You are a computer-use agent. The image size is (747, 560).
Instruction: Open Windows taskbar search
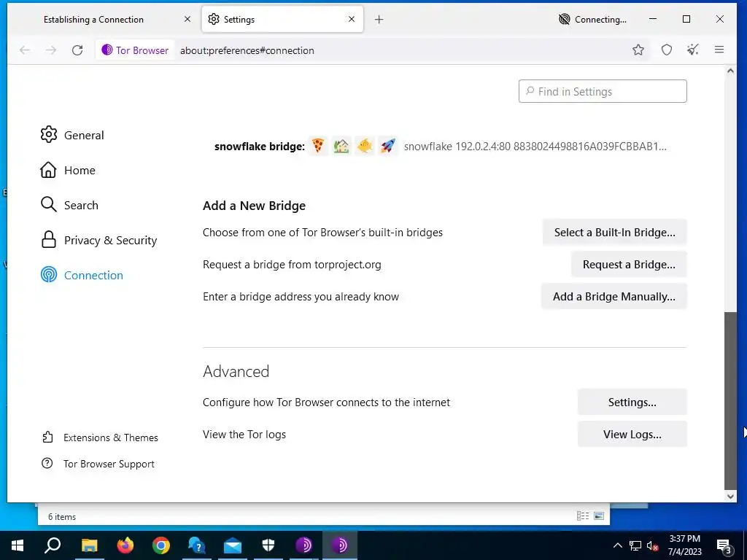click(53, 545)
